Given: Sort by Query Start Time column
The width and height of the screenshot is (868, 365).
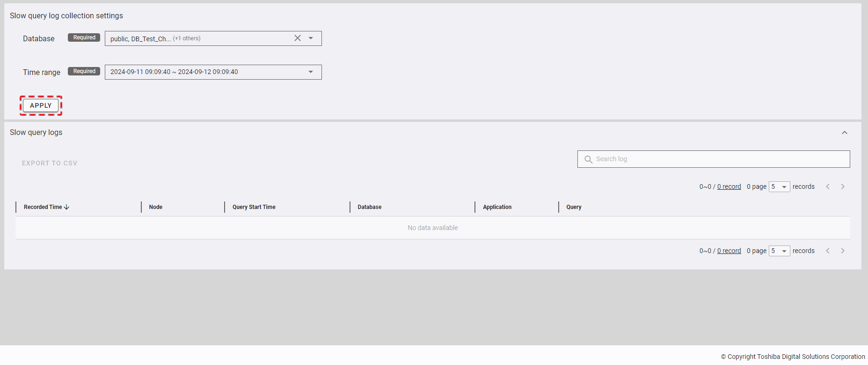Looking at the screenshot, I should [254, 207].
